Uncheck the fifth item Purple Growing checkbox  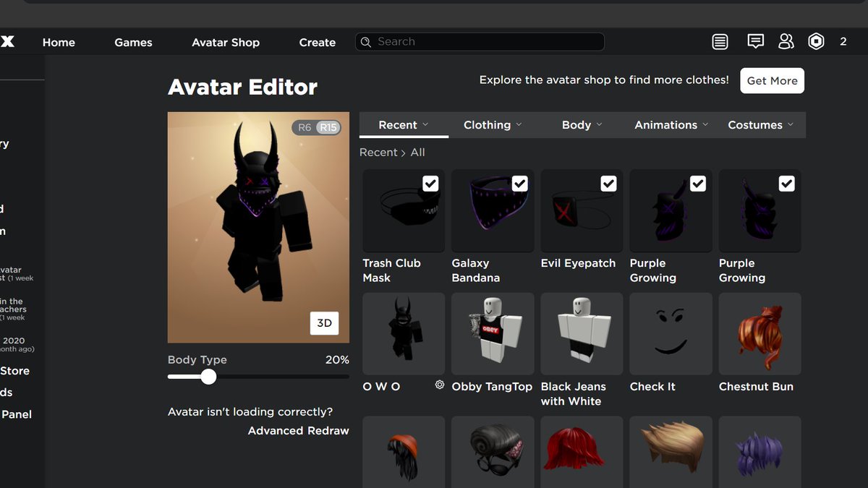tap(786, 184)
